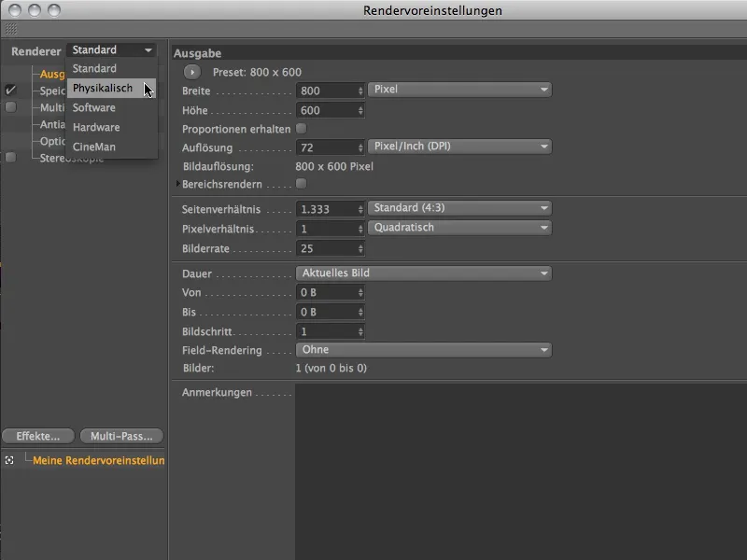Select the Ausgabe tree item
The width and height of the screenshot is (747, 560).
click(x=52, y=74)
